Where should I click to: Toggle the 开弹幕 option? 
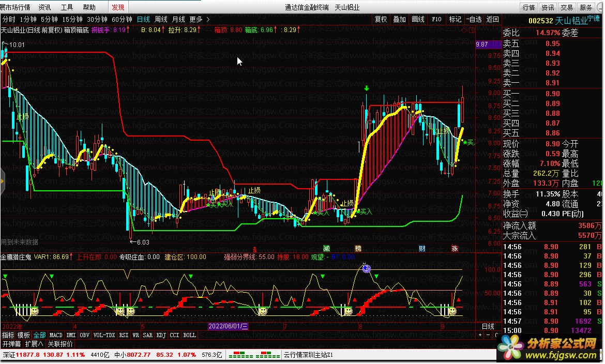coord(11,343)
